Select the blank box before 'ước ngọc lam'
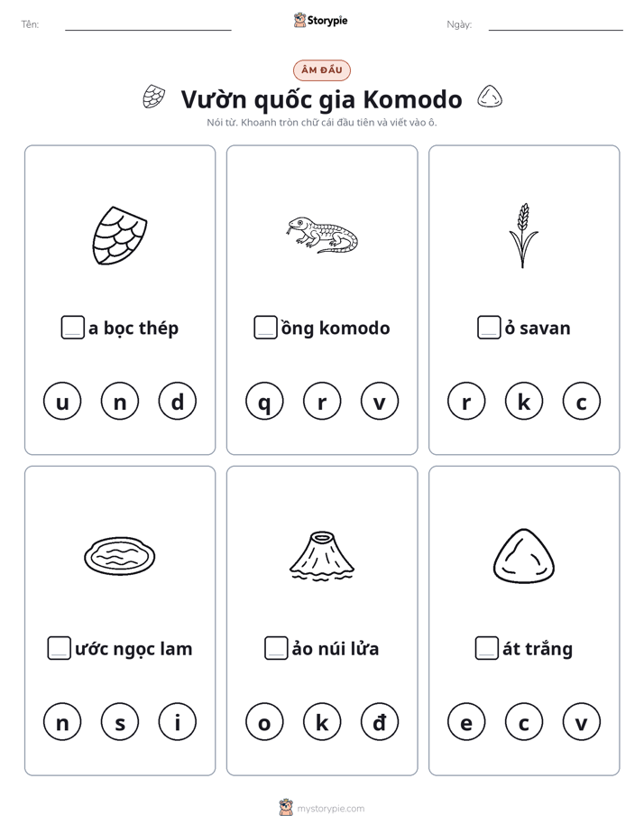This screenshot has width=644, height=834. pos(59,648)
